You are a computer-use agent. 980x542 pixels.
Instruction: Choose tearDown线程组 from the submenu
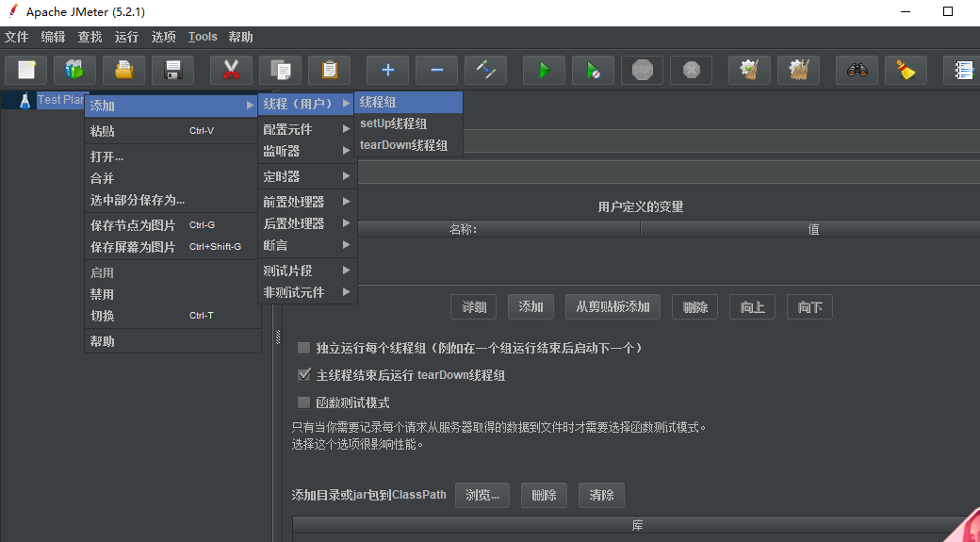pyautogui.click(x=408, y=145)
